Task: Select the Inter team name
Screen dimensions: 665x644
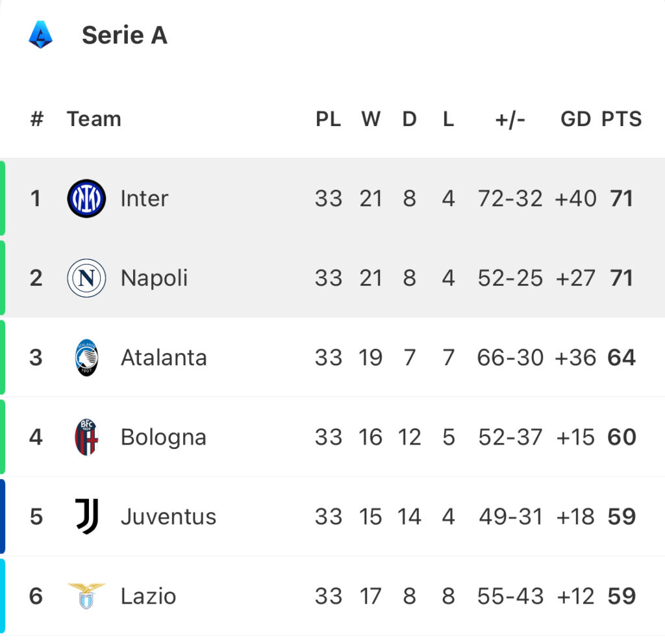Action: [x=145, y=198]
